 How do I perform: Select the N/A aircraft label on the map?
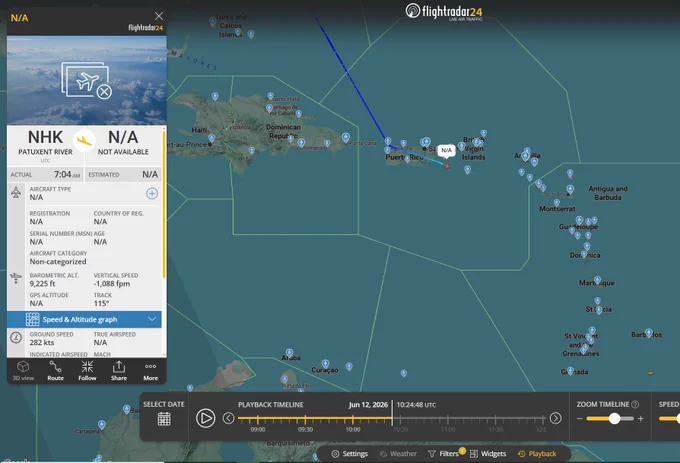tap(446, 150)
